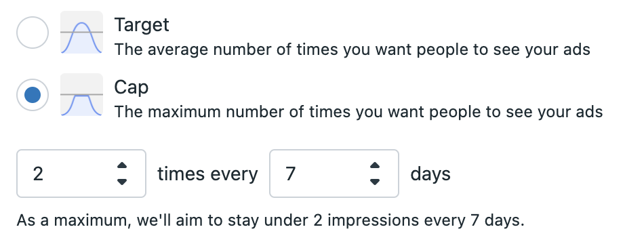
Task: Click the 'As a maximum' summary sentence
Action: click(270, 220)
